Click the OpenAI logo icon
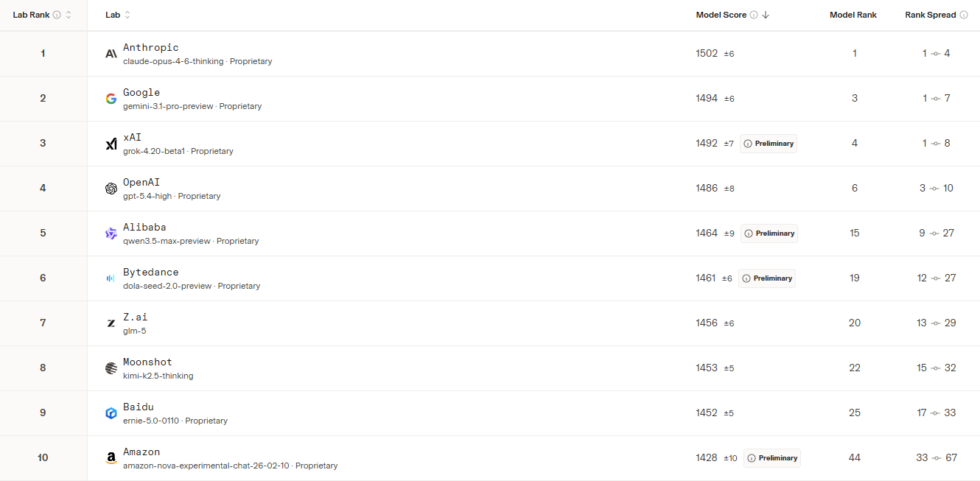Screen dimensions: 980x481 click(111, 189)
